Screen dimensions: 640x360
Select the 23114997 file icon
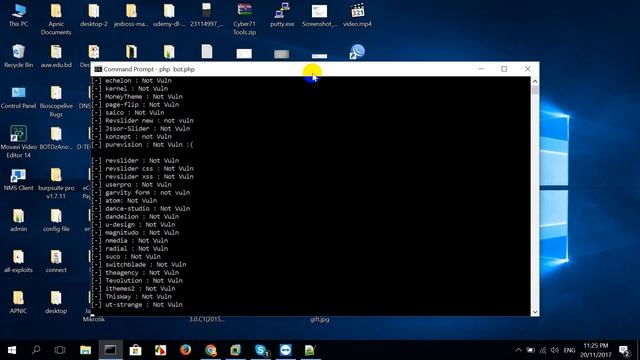207,16
